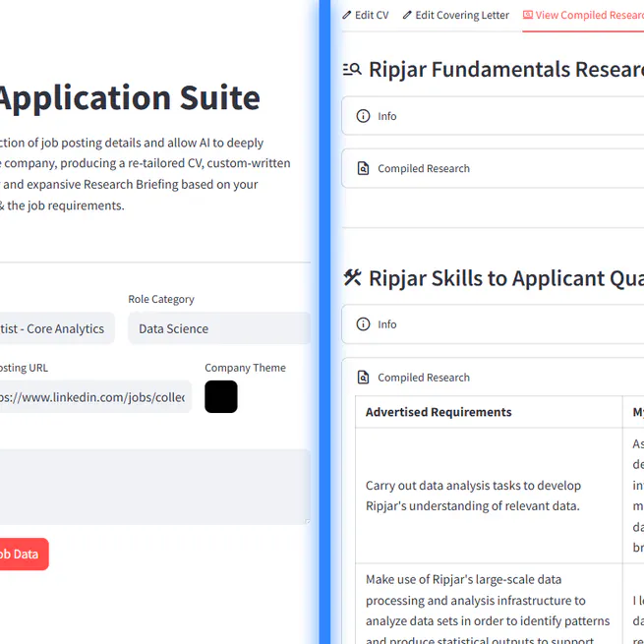Click the pencil icon beside Edit CV
Screen dimensions: 644x644
coord(347,15)
